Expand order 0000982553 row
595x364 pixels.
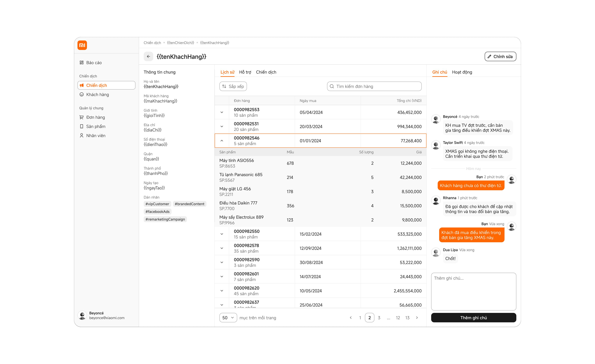tap(222, 112)
